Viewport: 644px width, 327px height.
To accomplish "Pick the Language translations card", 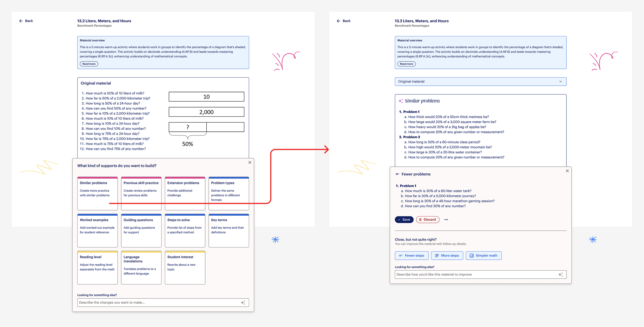I will click(x=141, y=267).
